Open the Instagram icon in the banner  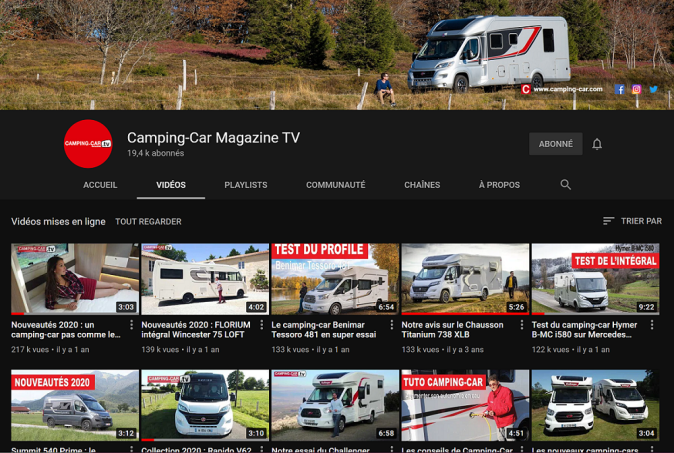pos(637,89)
